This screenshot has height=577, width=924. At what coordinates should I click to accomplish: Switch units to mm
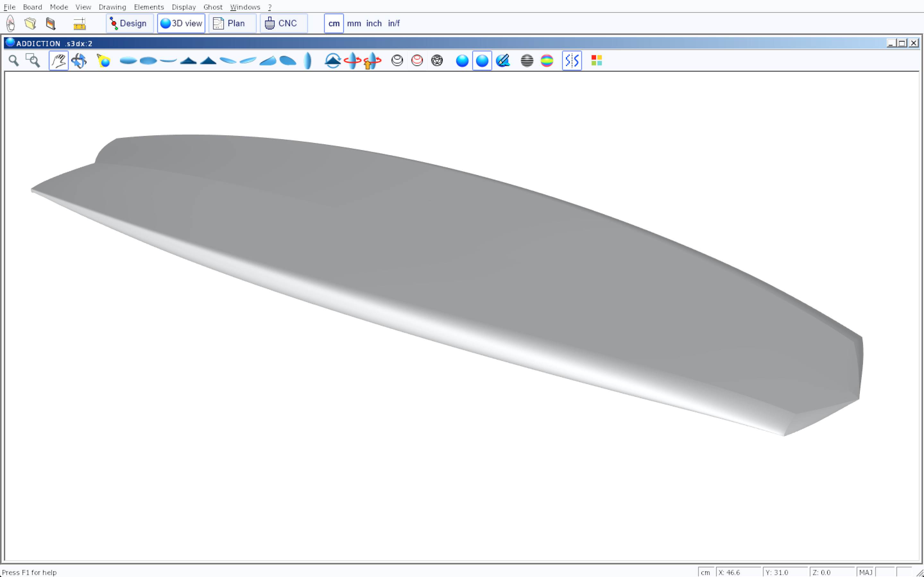click(x=354, y=23)
